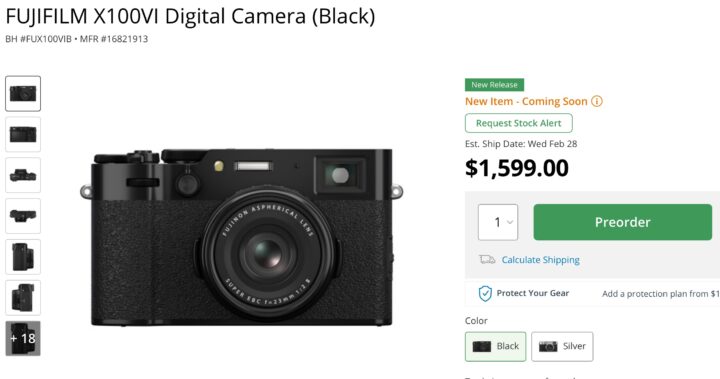
Task: Open the Calculate Shipping link
Action: pyautogui.click(x=540, y=260)
